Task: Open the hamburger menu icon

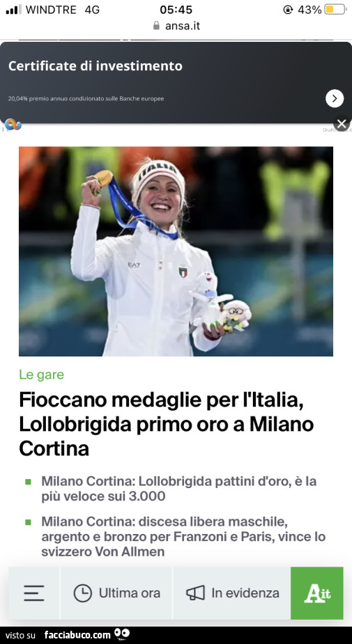Action: (x=34, y=593)
